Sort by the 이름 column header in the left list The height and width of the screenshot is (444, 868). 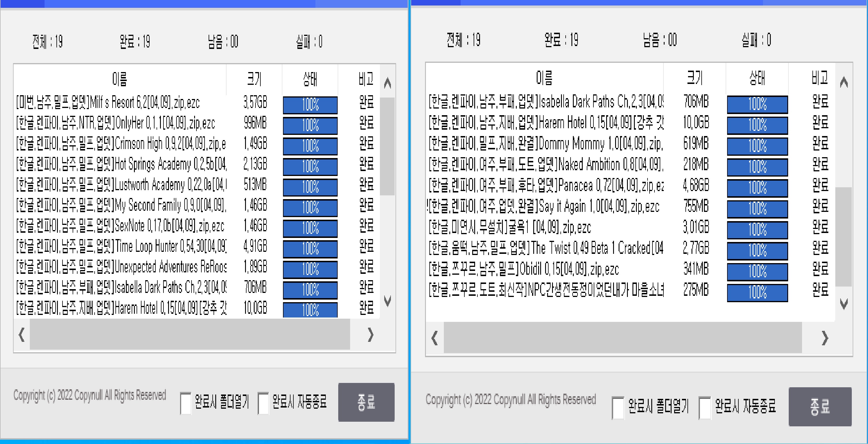pos(119,79)
